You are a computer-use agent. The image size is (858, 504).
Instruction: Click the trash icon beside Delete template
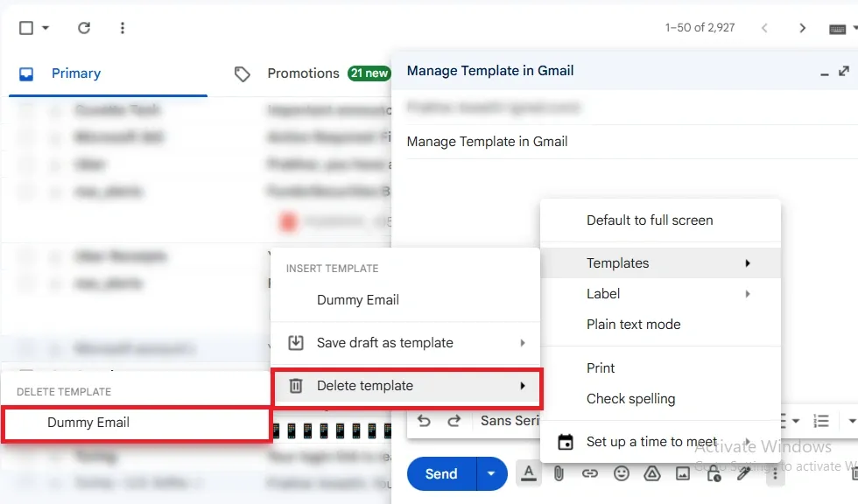pyautogui.click(x=296, y=386)
